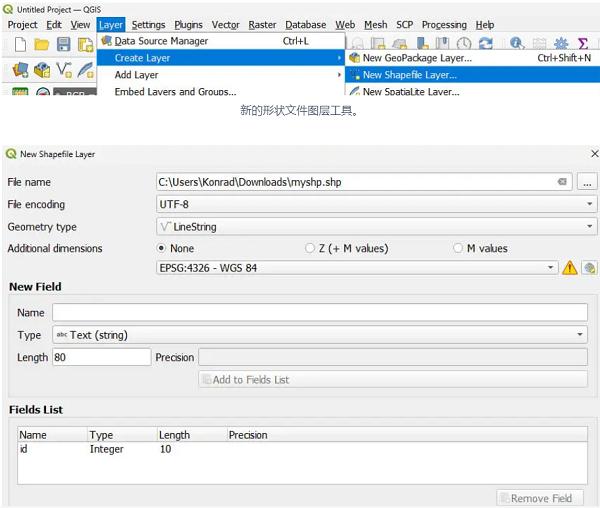Image resolution: width=600 pixels, height=508 pixels.
Task: Click Add to Fields List button
Action: [x=393, y=379]
